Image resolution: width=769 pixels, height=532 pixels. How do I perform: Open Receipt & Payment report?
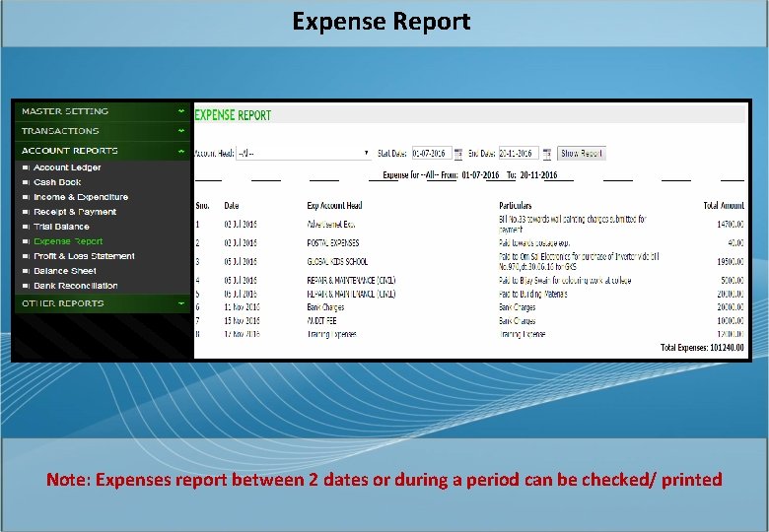tap(75, 212)
